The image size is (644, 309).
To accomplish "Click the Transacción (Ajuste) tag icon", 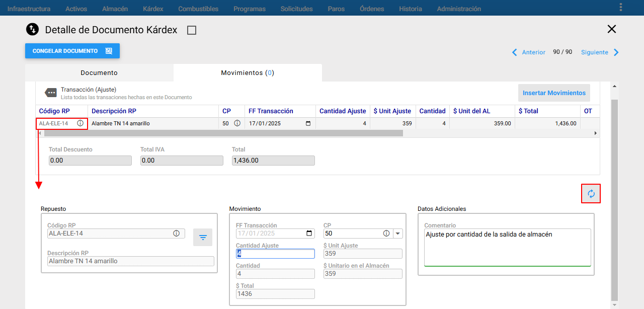I will (51, 93).
